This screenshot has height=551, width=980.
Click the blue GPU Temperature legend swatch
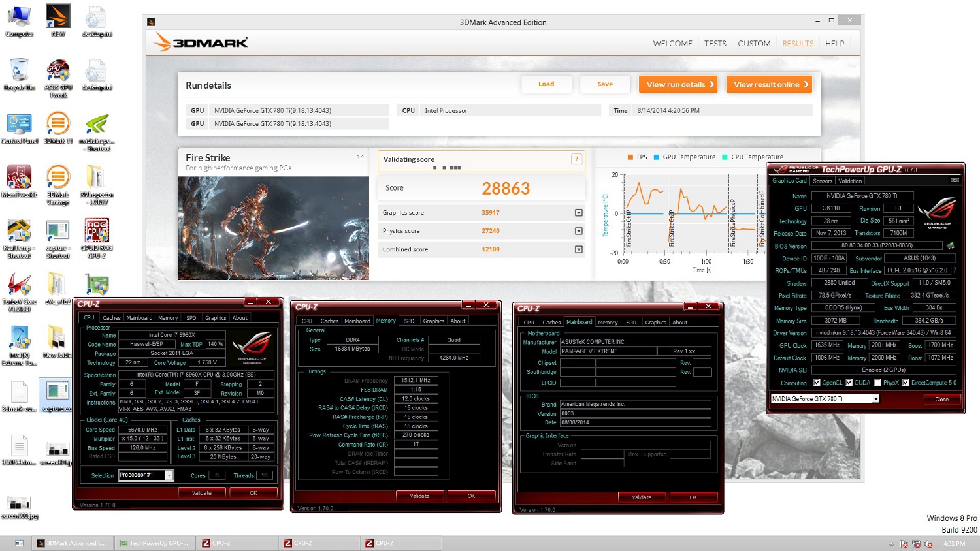pyautogui.click(x=656, y=157)
